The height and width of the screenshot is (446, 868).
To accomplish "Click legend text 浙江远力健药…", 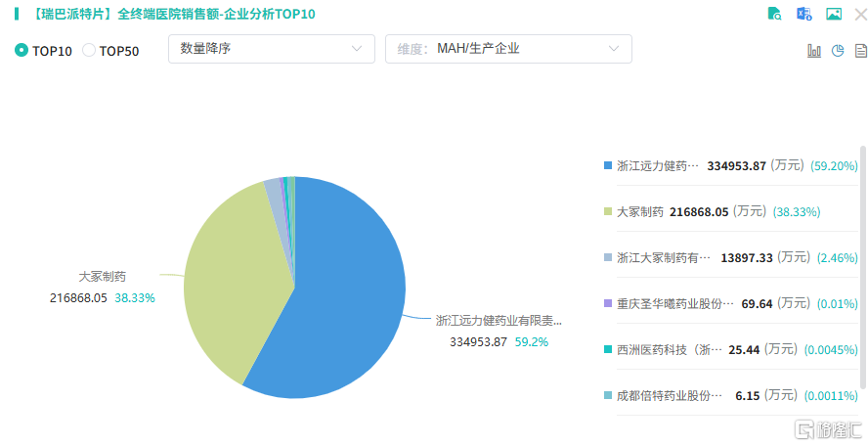I will 658,165.
